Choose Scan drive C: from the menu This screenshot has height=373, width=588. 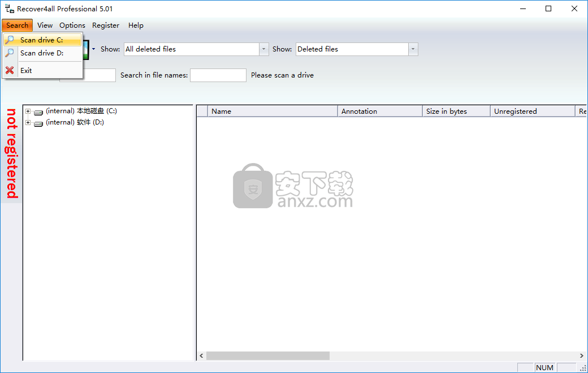[42, 40]
